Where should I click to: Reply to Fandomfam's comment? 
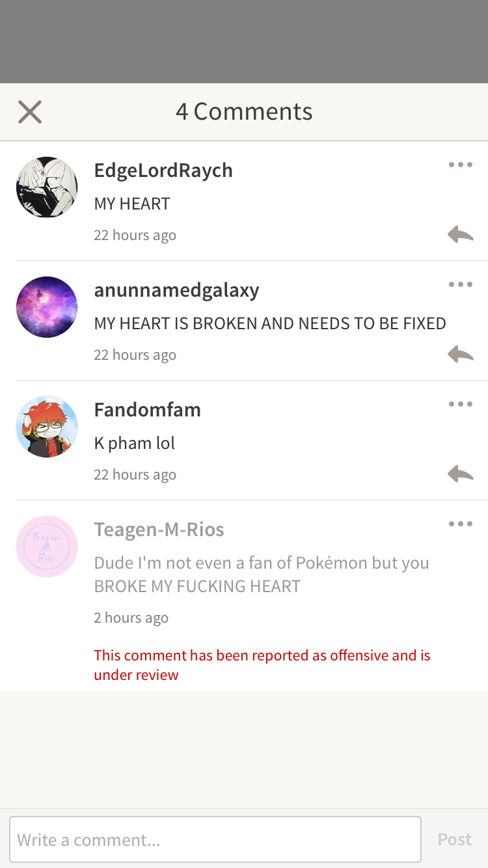coord(461,474)
